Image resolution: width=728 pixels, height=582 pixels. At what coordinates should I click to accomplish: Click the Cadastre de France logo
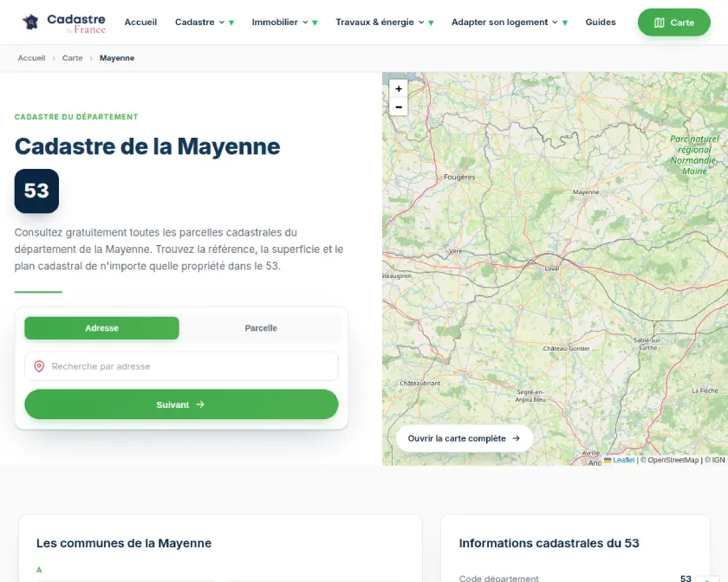pyautogui.click(x=64, y=23)
